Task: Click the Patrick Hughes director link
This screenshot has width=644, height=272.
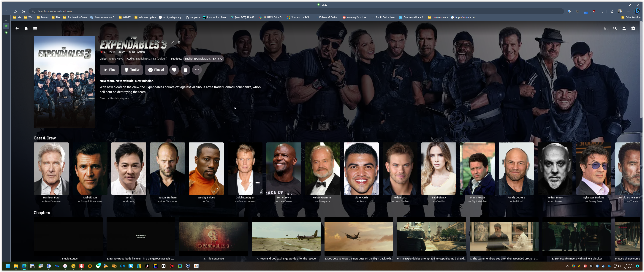Action: click(119, 98)
